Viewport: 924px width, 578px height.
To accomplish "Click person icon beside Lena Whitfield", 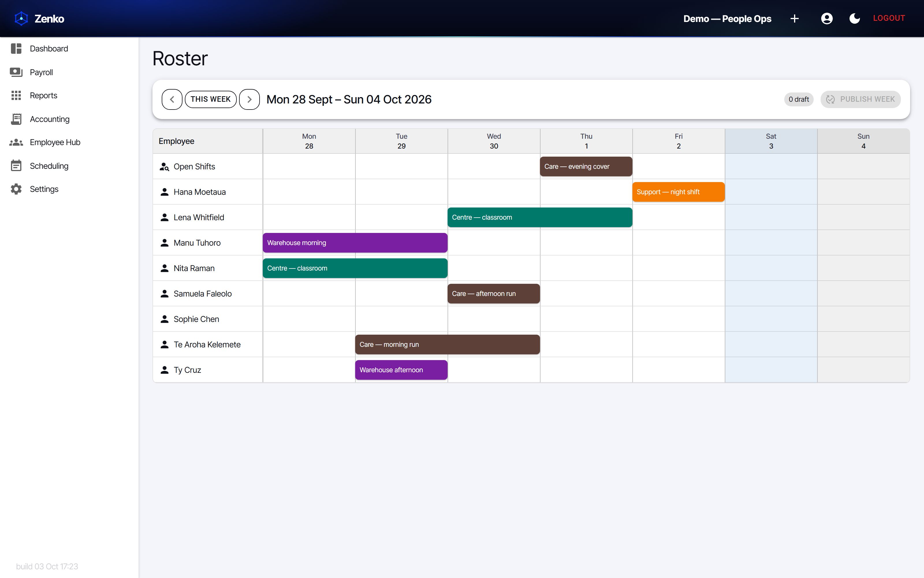I will click(165, 218).
